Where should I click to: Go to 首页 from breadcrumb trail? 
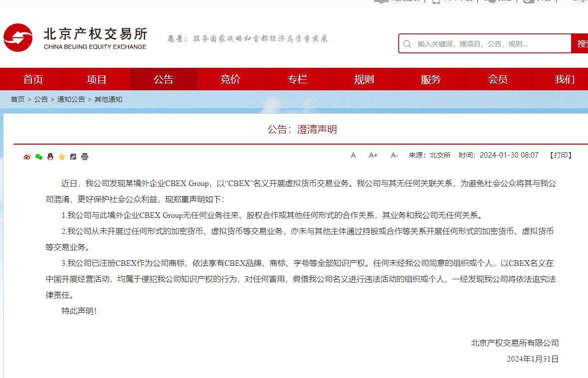pyautogui.click(x=17, y=99)
